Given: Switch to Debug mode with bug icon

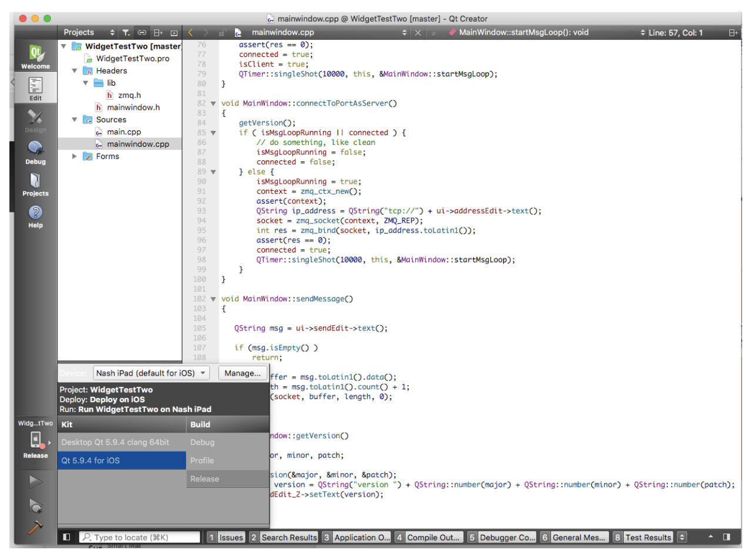Looking at the screenshot, I should point(35,152).
